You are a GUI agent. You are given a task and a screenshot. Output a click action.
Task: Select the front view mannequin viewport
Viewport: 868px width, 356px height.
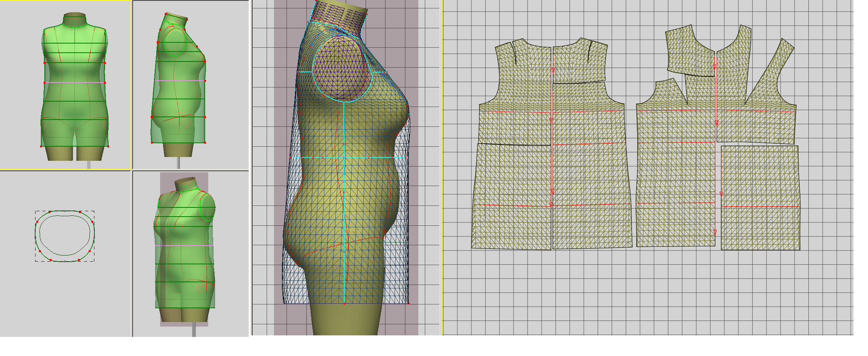(65, 84)
